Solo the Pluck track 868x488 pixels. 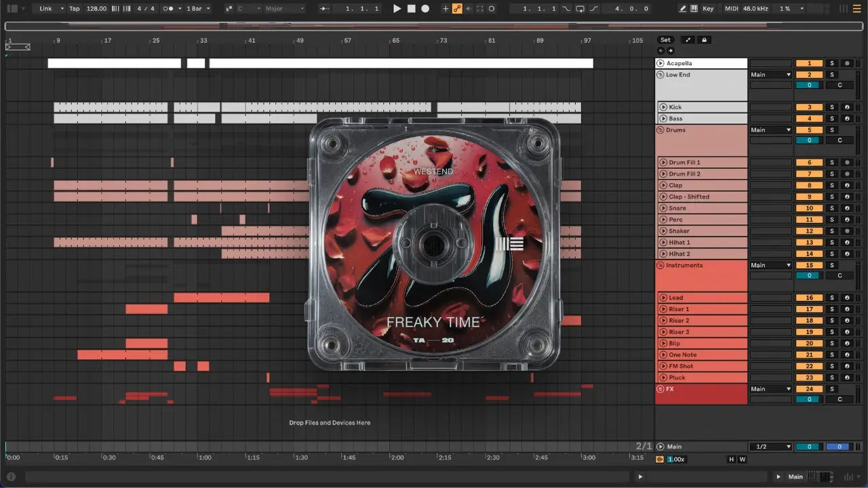coord(832,378)
